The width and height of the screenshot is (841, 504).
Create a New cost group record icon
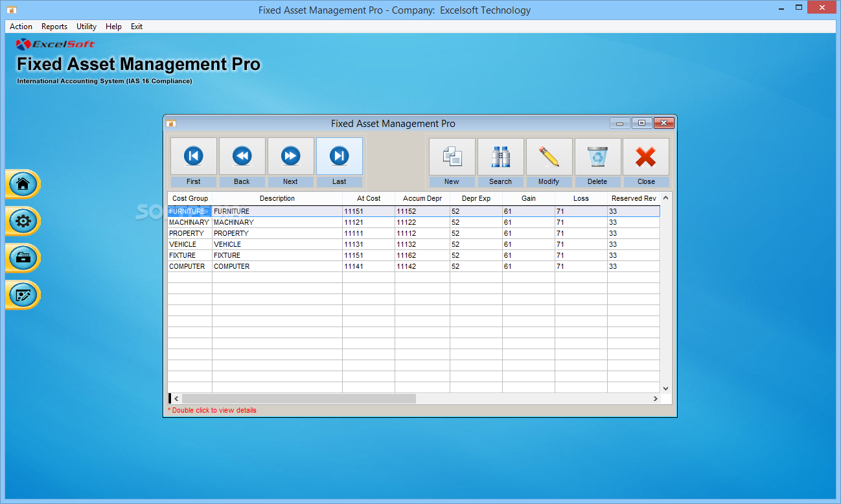452,156
